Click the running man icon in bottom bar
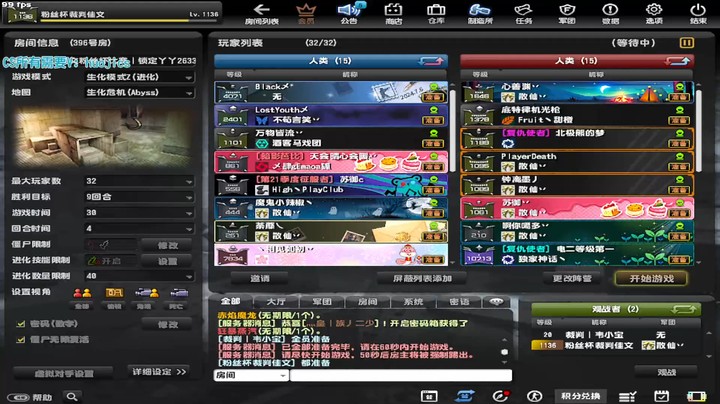This screenshot has height=404, width=720. pyautogui.click(x=534, y=396)
